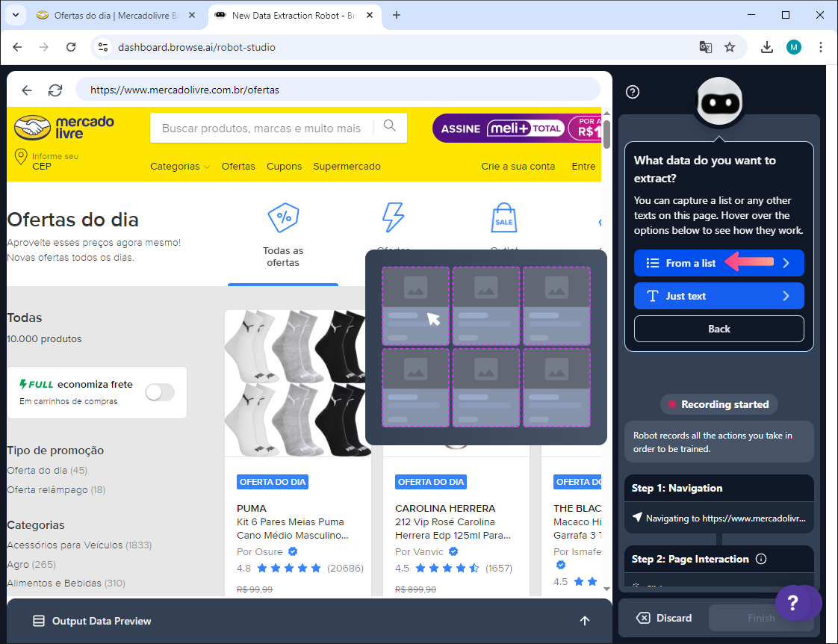The height and width of the screenshot is (644, 838).
Task: Click the Mercado Livre logo
Action: point(64,127)
